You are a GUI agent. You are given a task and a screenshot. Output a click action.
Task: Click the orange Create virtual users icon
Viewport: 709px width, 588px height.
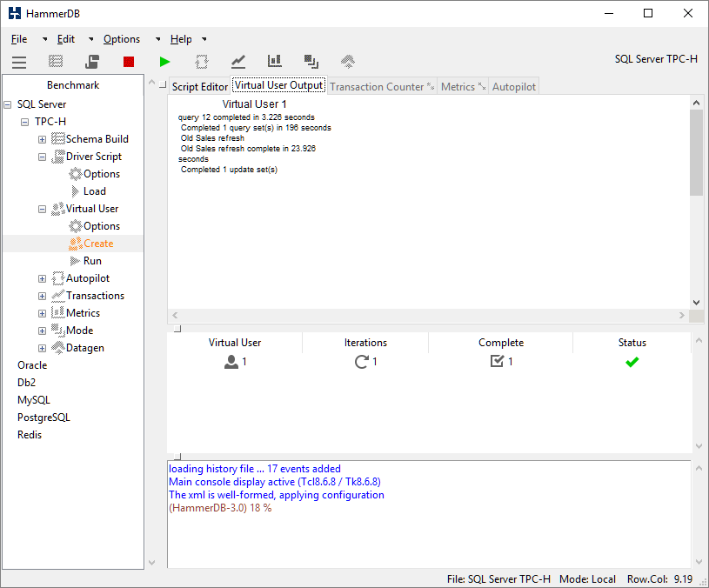point(76,244)
